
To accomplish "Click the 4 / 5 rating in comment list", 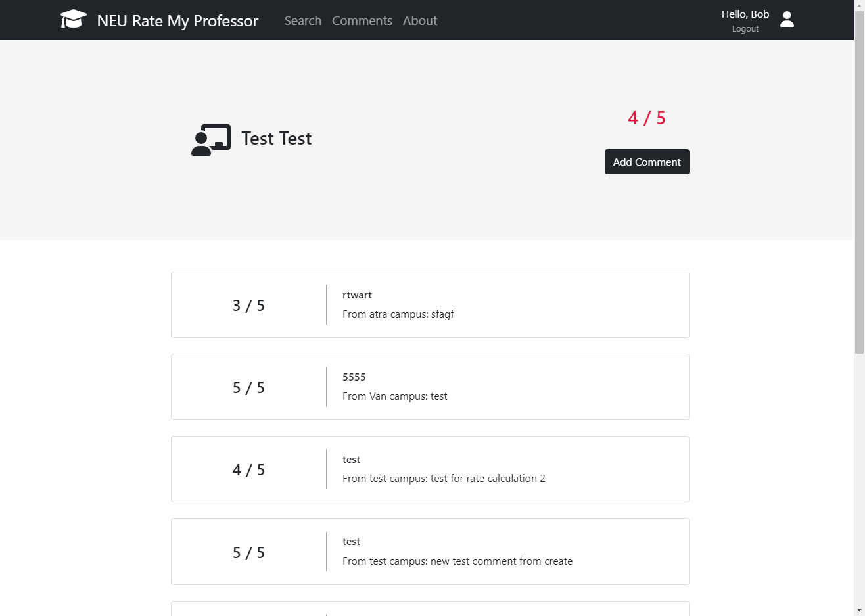I will [248, 470].
